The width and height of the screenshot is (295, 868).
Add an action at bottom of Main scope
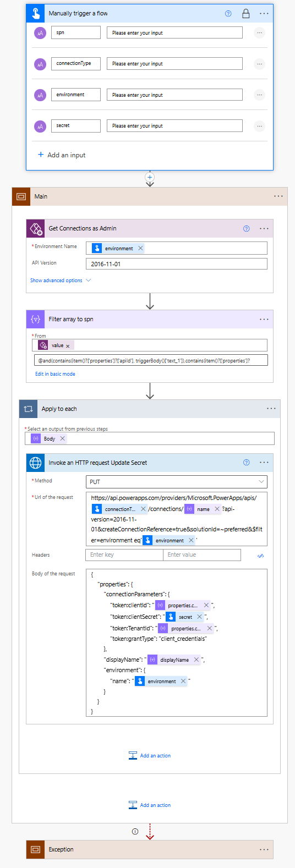(x=150, y=805)
